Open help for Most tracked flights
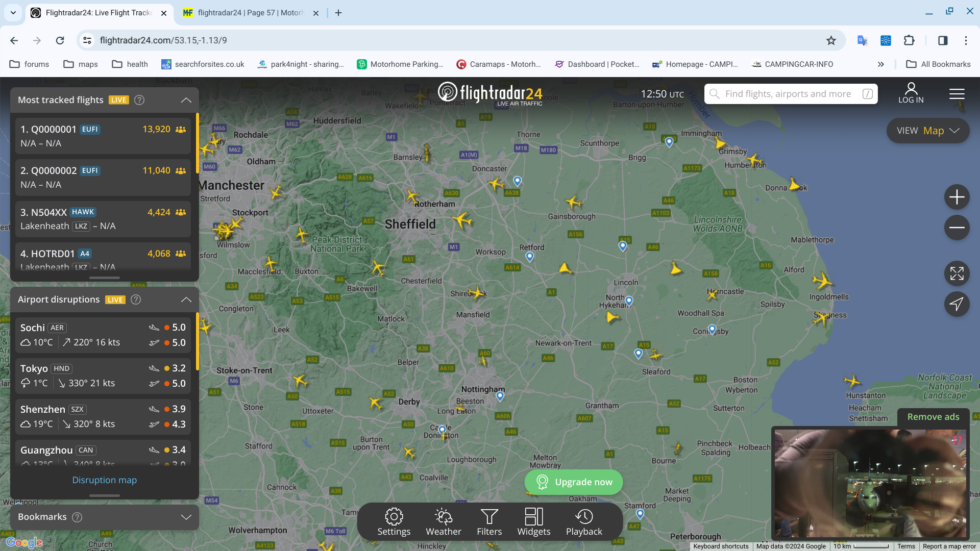 (139, 100)
